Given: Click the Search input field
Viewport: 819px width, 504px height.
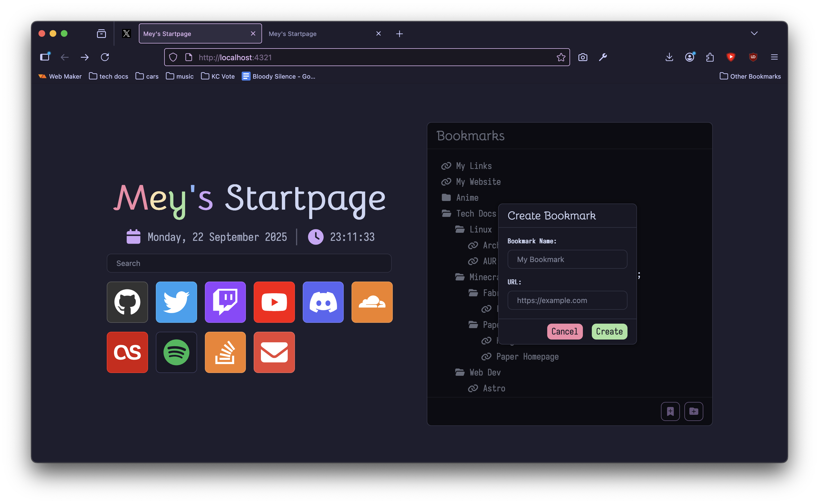Looking at the screenshot, I should 249,263.
